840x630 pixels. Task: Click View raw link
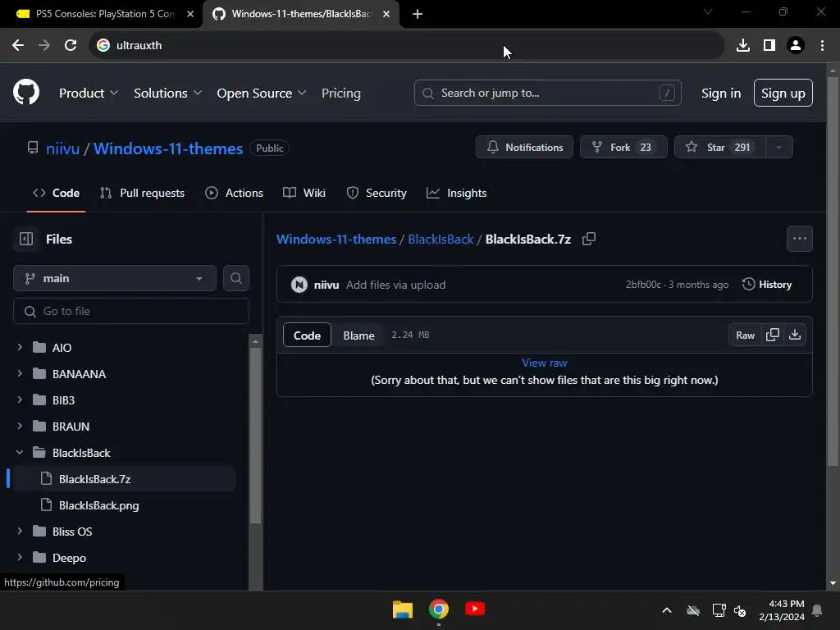(545, 363)
